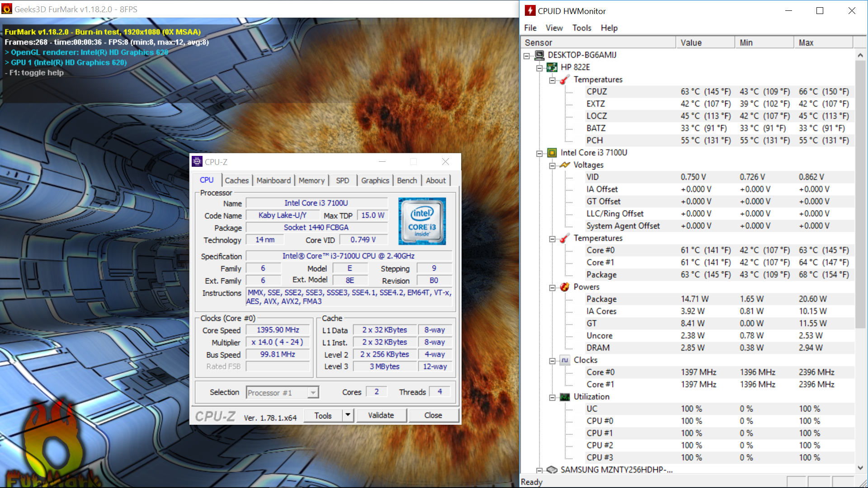Image resolution: width=868 pixels, height=488 pixels.
Task: Click the Name field Intel Core i3 7100U
Action: [x=316, y=203]
